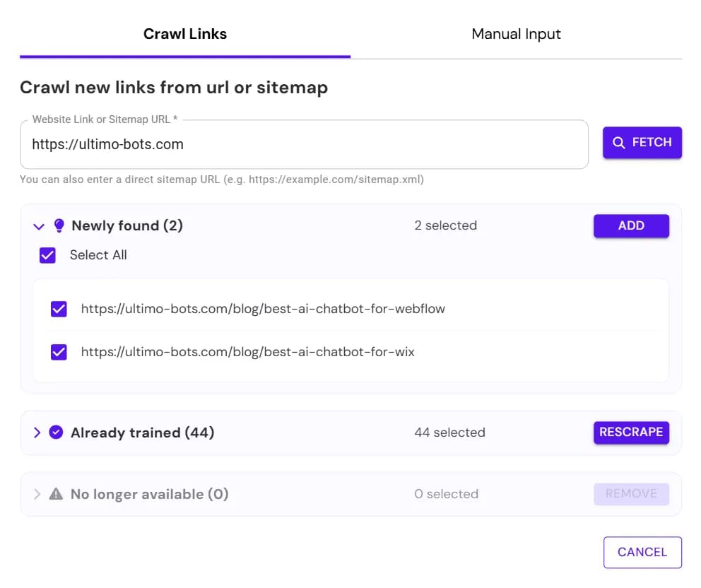Click the FETCH button
This screenshot has width=701, height=588.
pos(642,143)
